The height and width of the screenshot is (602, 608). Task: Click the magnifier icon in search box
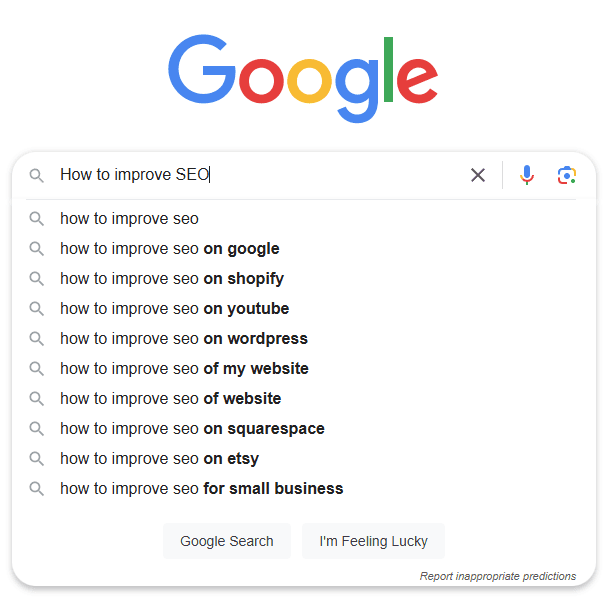pos(37,175)
